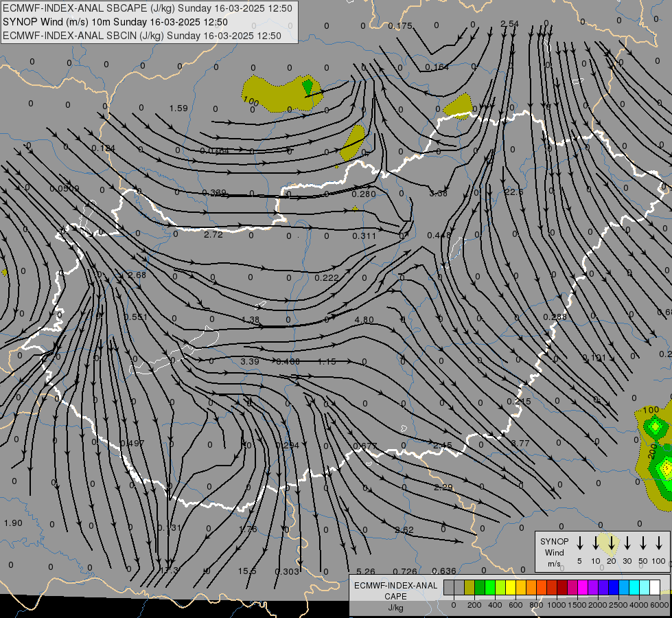Pick the white swatch in the CAPE colorbar
The height and width of the screenshot is (618, 672).
click(x=656, y=588)
